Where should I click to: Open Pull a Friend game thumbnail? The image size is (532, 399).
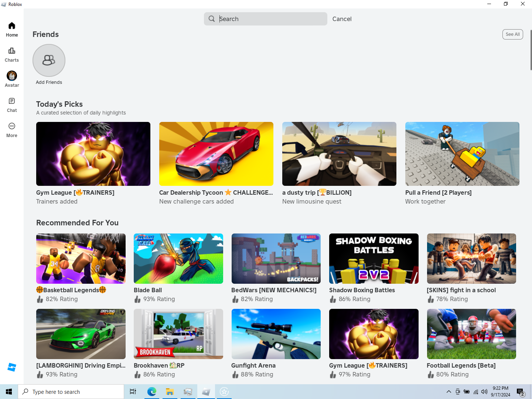coord(462,154)
